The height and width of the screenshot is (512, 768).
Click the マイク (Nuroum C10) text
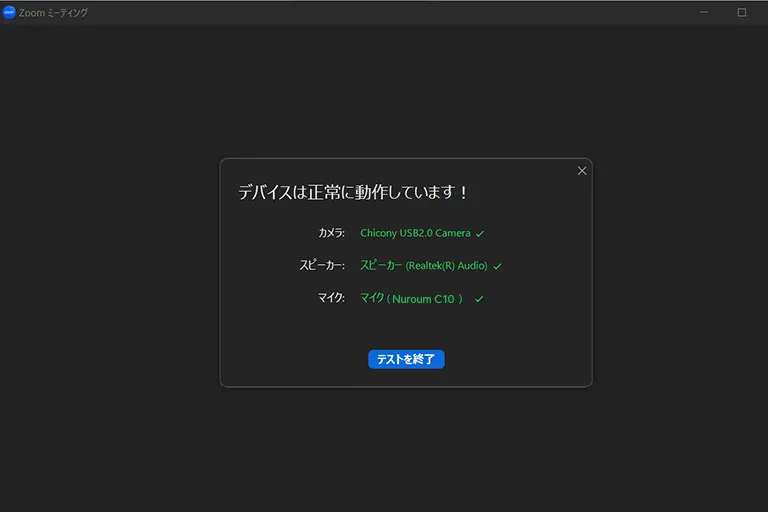coord(411,298)
